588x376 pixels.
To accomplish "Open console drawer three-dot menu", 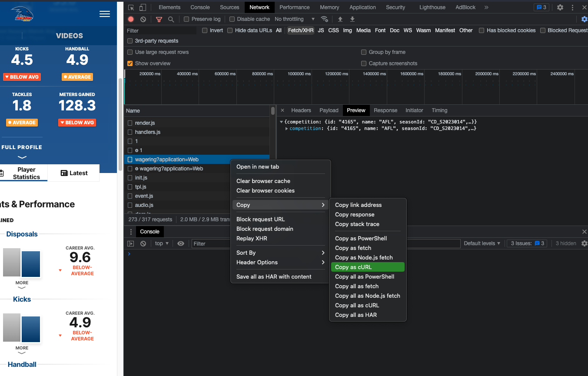I will click(x=131, y=232).
